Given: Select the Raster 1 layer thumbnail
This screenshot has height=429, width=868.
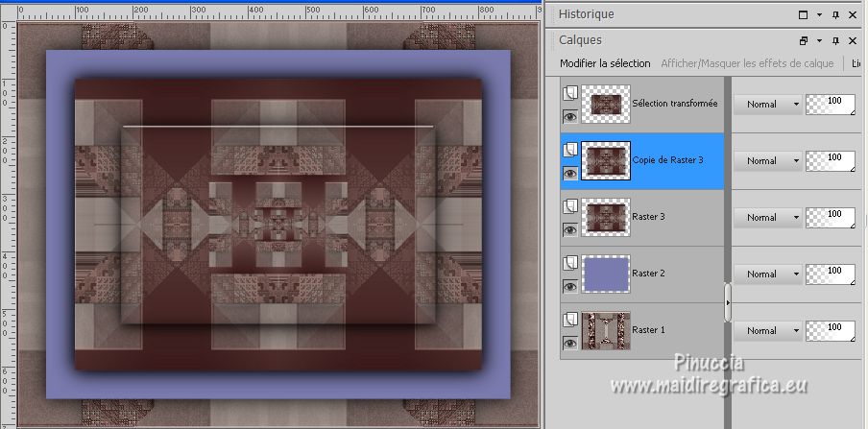Looking at the screenshot, I should pos(606,330).
